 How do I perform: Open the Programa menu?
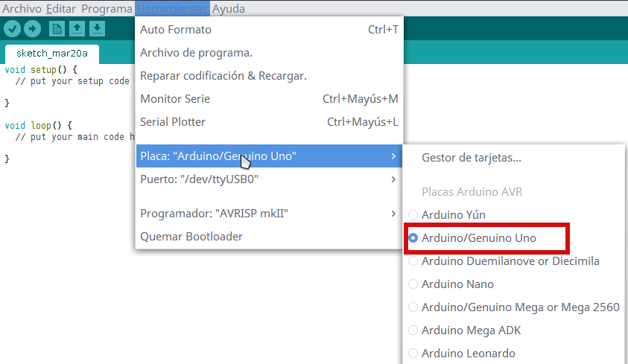click(x=107, y=9)
